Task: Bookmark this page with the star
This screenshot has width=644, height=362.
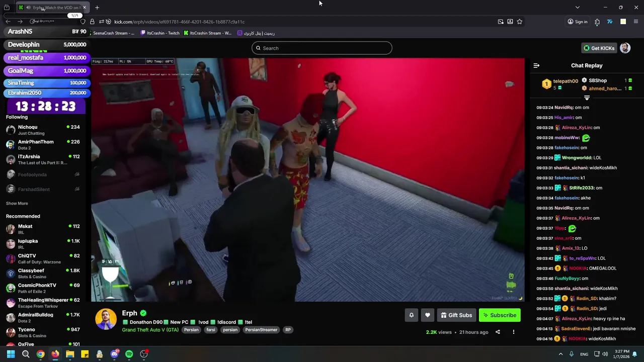Action: point(520,22)
